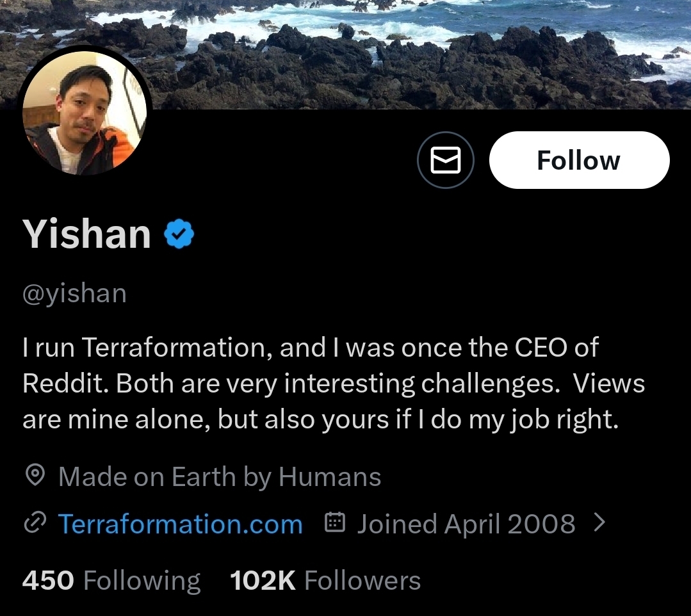Follow the Yishan account

(579, 160)
